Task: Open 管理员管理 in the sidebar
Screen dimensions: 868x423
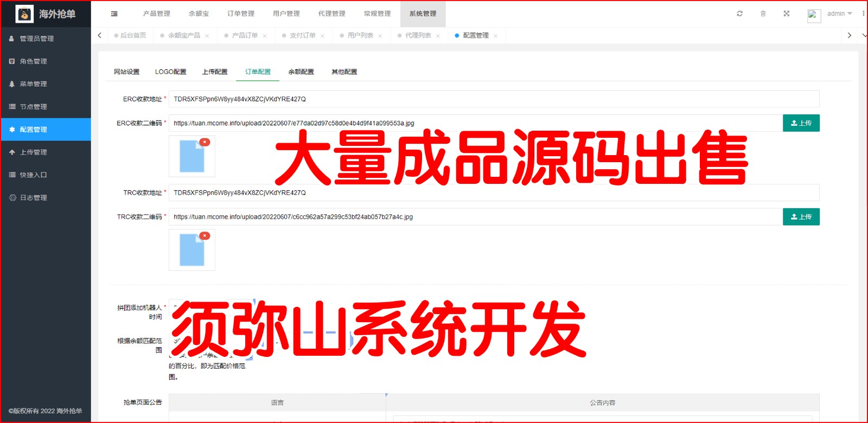Action: [x=37, y=39]
